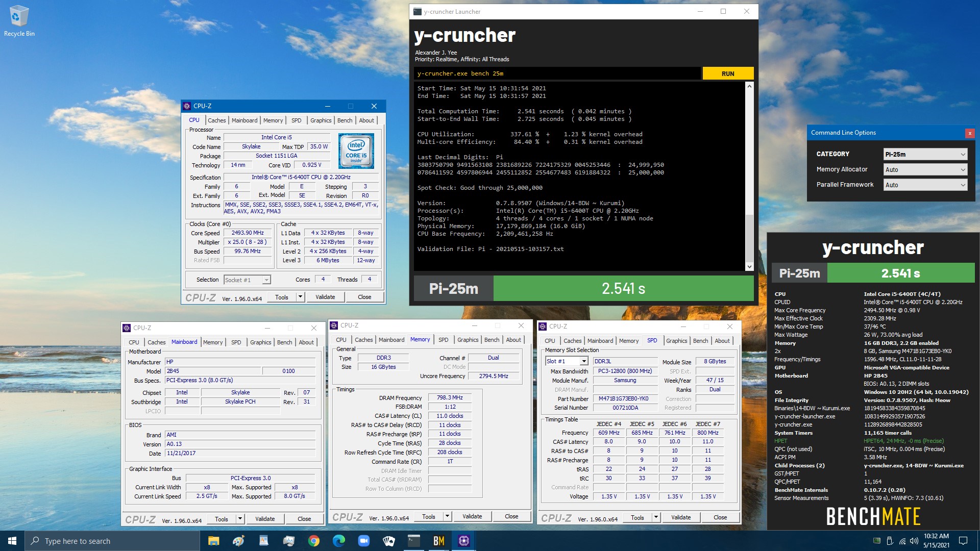
Task: Switch to the BenchMate taskbar icon
Action: (438, 541)
